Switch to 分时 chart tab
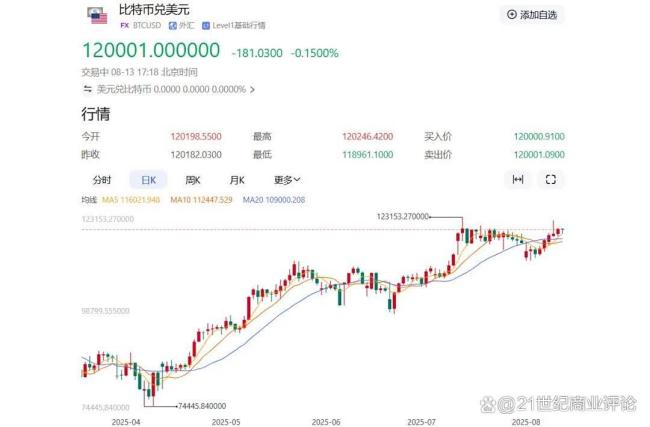The height and width of the screenshot is (427, 650). [102, 180]
